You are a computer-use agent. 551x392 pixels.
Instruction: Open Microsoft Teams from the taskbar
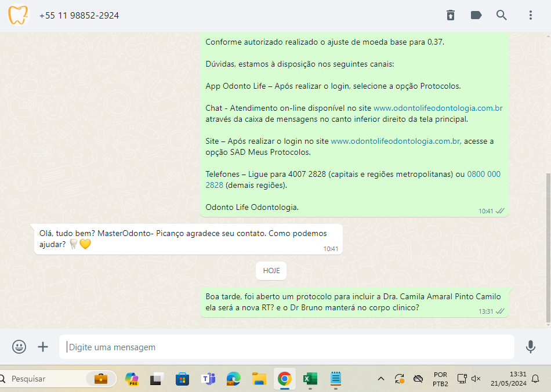[208, 379]
